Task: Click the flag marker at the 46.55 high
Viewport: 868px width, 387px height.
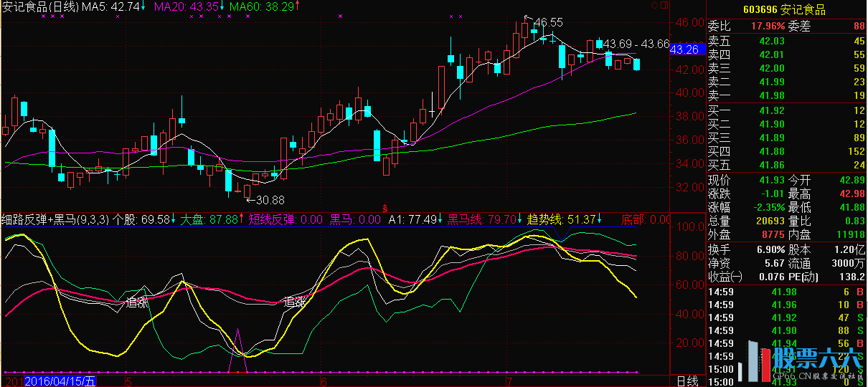Action: pyautogui.click(x=527, y=18)
